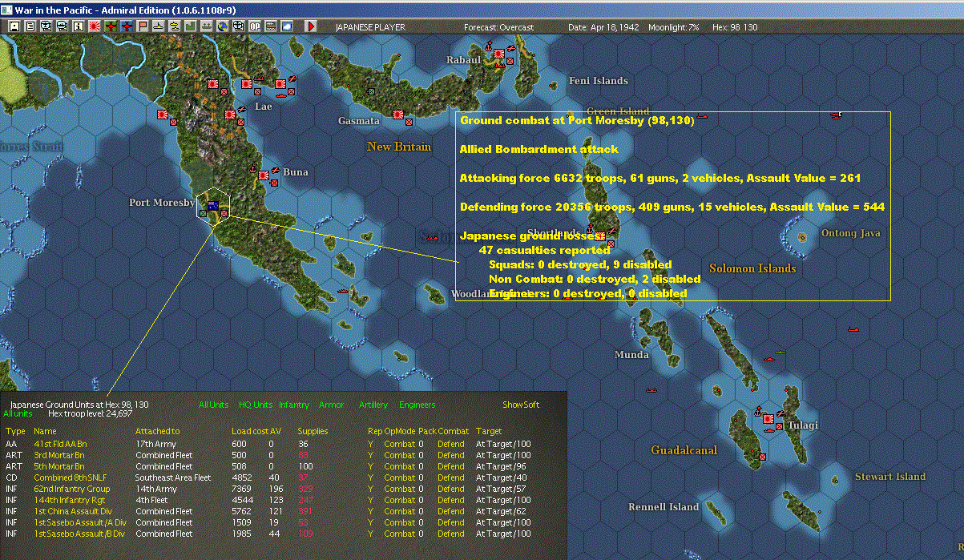Sort by Name column header
The height and width of the screenshot is (560, 964).
[46, 432]
